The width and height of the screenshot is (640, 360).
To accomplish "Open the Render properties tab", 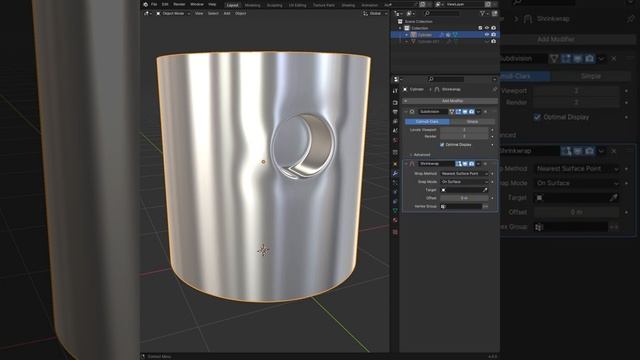I will 395,102.
